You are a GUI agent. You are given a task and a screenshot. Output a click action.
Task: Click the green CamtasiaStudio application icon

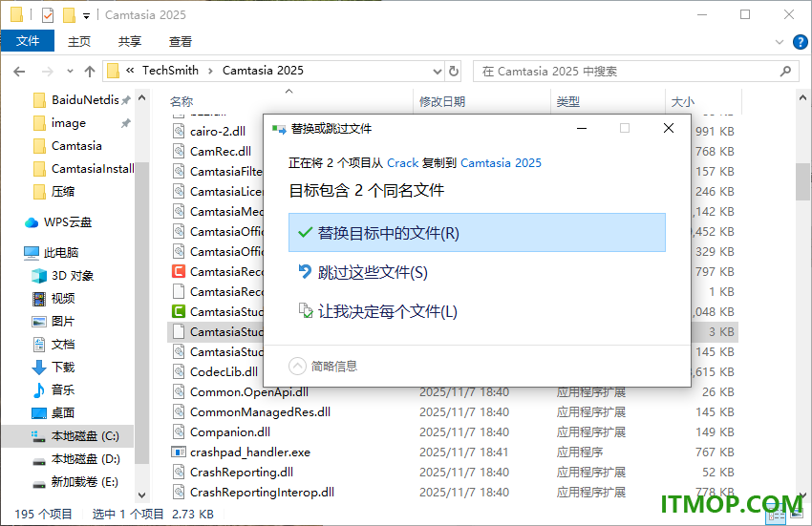[179, 311]
